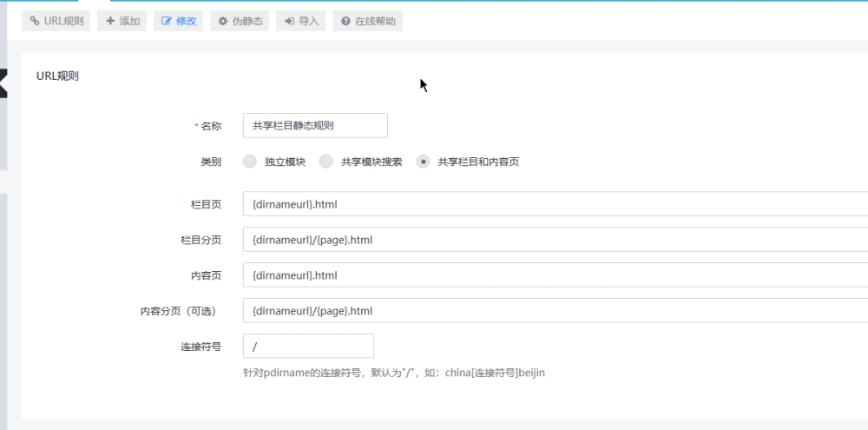
Task: Click the gear icon for 伪静态
Action: 223,21
